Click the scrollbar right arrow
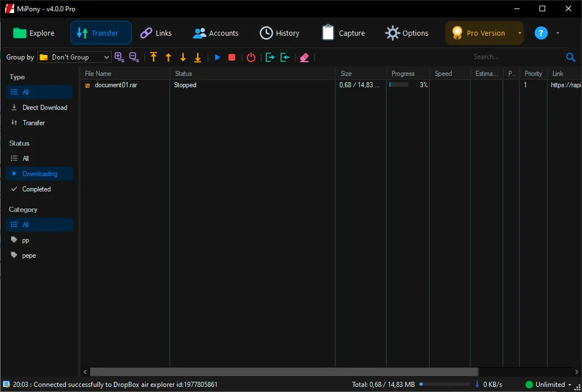This screenshot has height=392, width=582. click(576, 372)
